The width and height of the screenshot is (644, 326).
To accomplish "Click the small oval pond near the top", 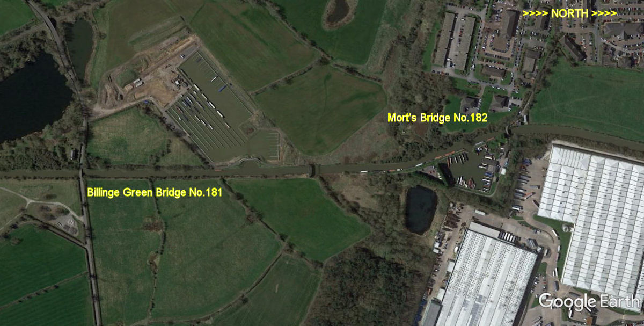I will coord(339,12).
